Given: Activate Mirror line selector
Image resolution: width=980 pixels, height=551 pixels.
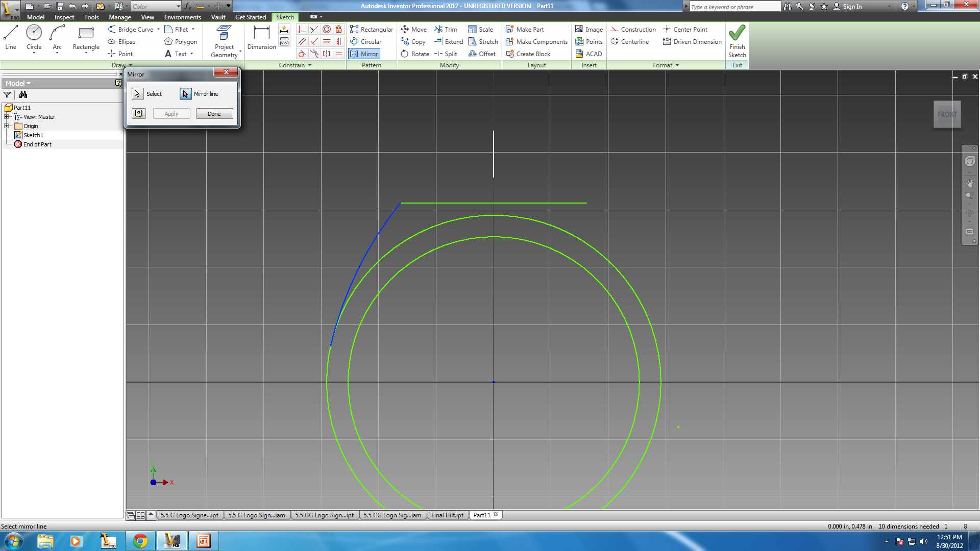Looking at the screenshot, I should 185,94.
